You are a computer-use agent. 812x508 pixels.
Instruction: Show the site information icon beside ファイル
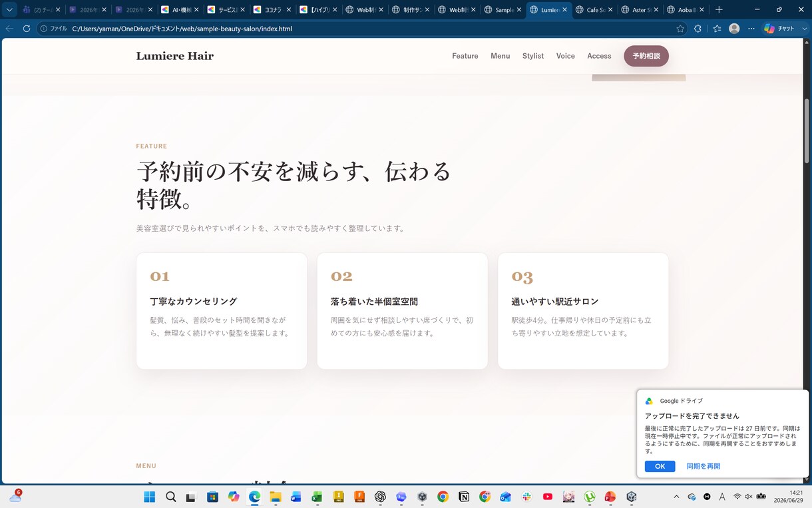(43, 29)
